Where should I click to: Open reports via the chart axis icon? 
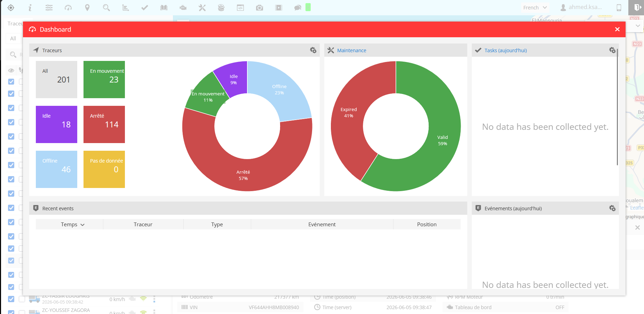click(126, 8)
